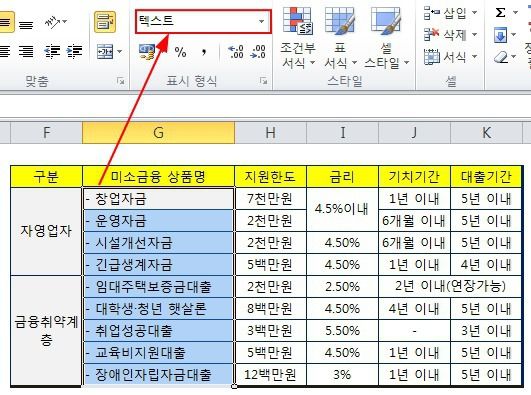531x395 pixels.
Task: Select column G header
Action: click(x=158, y=132)
